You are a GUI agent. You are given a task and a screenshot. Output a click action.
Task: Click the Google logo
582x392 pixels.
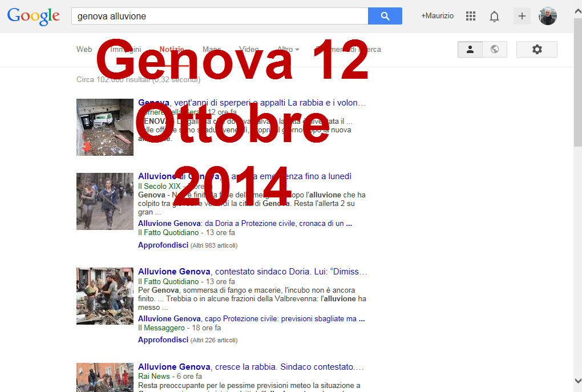click(34, 16)
